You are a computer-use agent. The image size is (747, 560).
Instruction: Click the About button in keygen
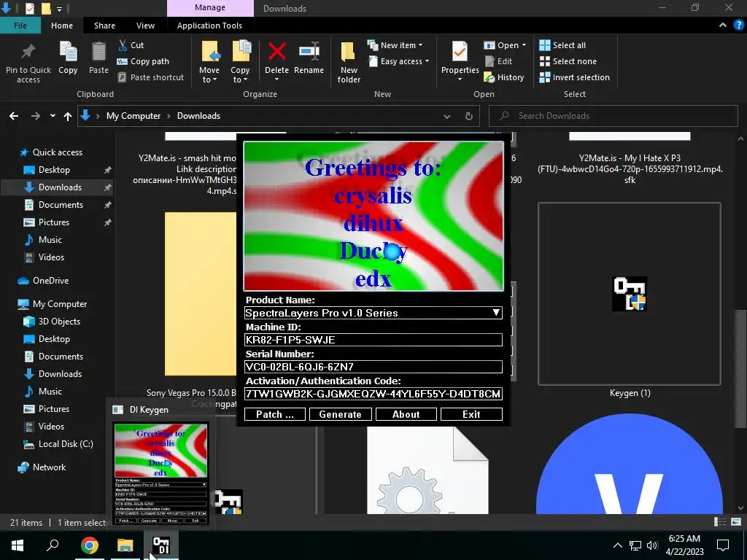pyautogui.click(x=406, y=414)
